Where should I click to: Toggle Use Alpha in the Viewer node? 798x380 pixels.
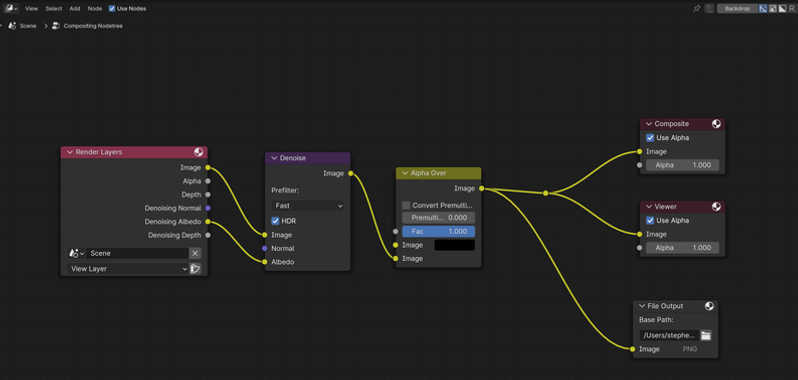[650, 221]
